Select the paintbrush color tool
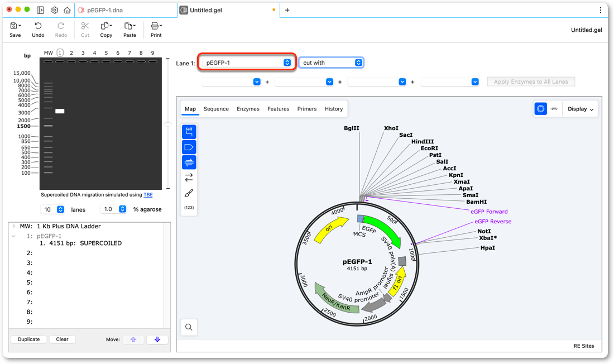The image size is (614, 364). 189,193
